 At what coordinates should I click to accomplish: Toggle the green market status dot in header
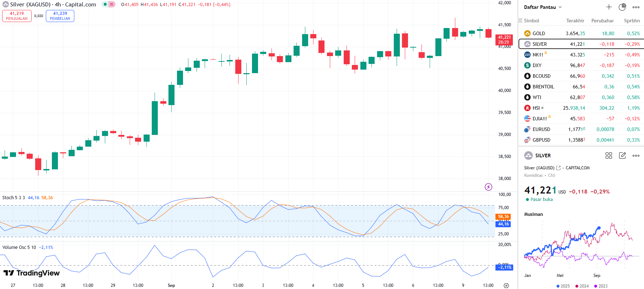coord(105,5)
